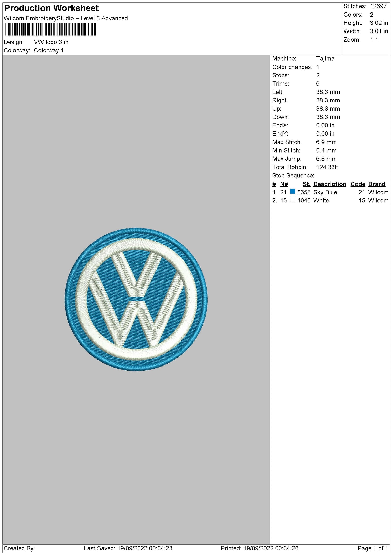This screenshot has width=392, height=555.
Task: Click the Description column header
Action: click(330, 184)
